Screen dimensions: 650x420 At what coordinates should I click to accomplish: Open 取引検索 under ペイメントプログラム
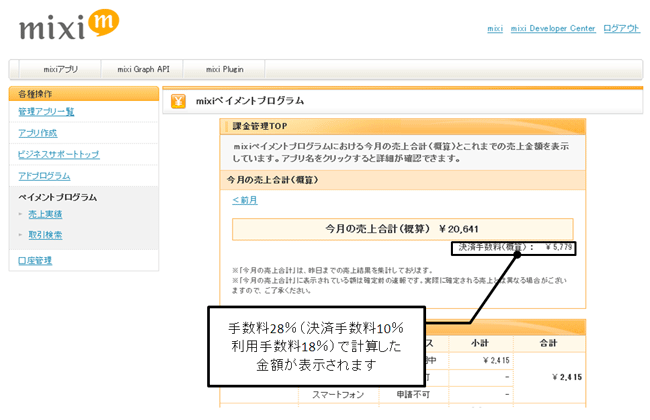[45, 235]
